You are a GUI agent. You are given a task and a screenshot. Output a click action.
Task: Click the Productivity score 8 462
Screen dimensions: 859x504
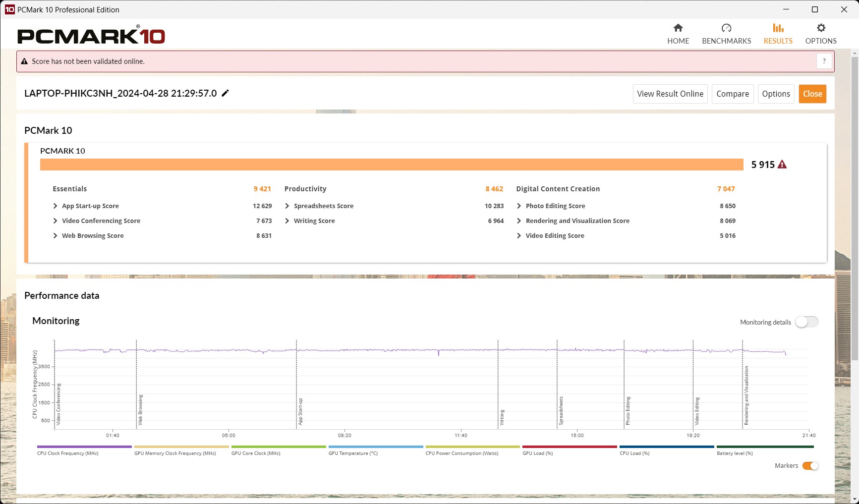click(494, 189)
